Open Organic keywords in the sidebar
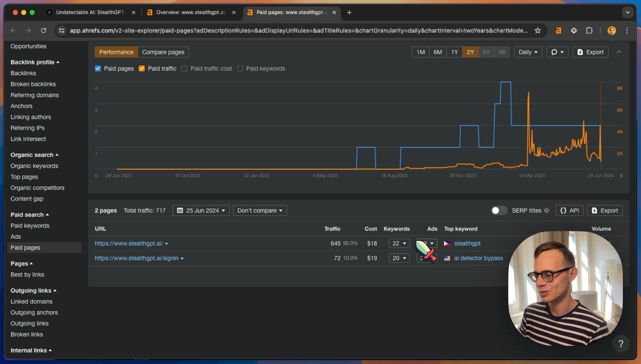This screenshot has height=364, width=641. [34, 166]
